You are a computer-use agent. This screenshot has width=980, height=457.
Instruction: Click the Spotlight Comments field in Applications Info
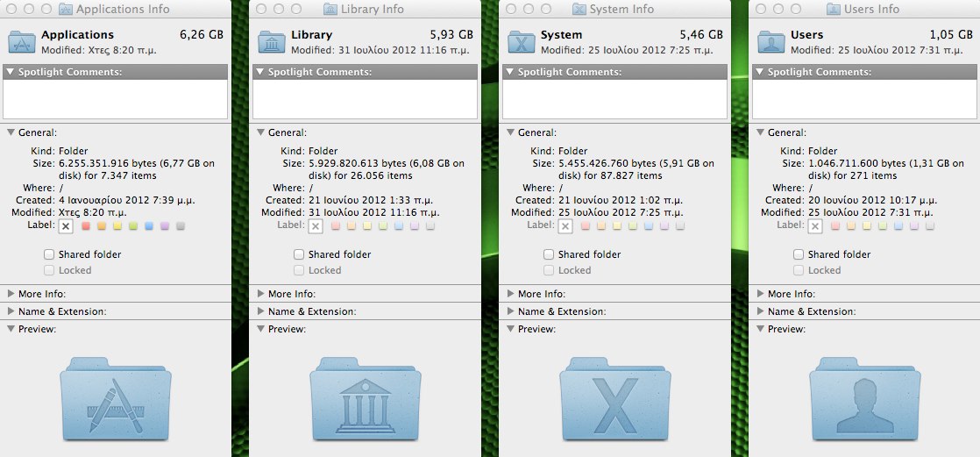116,99
